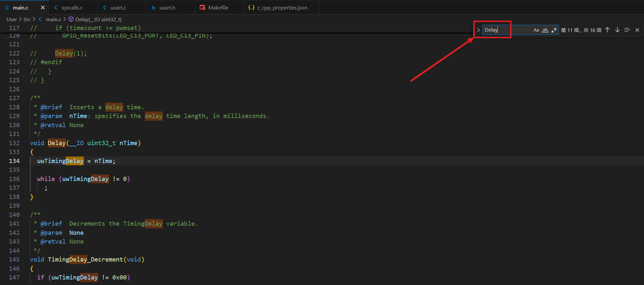The height and width of the screenshot is (285, 644).
Task: Click the C icon on syscalls.c tab
Action: coord(56,7)
